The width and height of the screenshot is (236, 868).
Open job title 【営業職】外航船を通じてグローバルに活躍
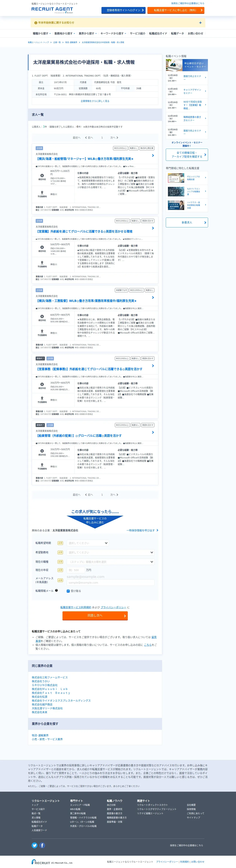[84, 231]
